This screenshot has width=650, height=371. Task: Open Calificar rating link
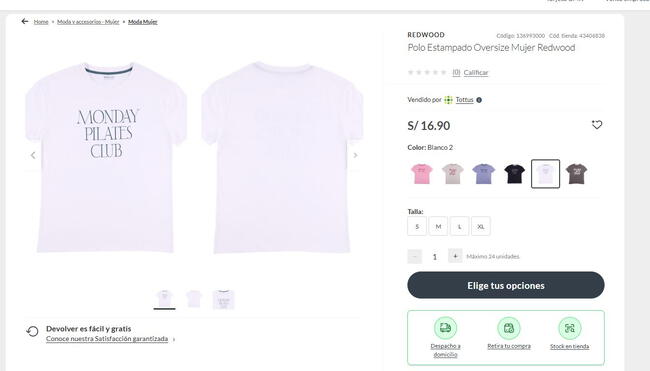(x=476, y=73)
